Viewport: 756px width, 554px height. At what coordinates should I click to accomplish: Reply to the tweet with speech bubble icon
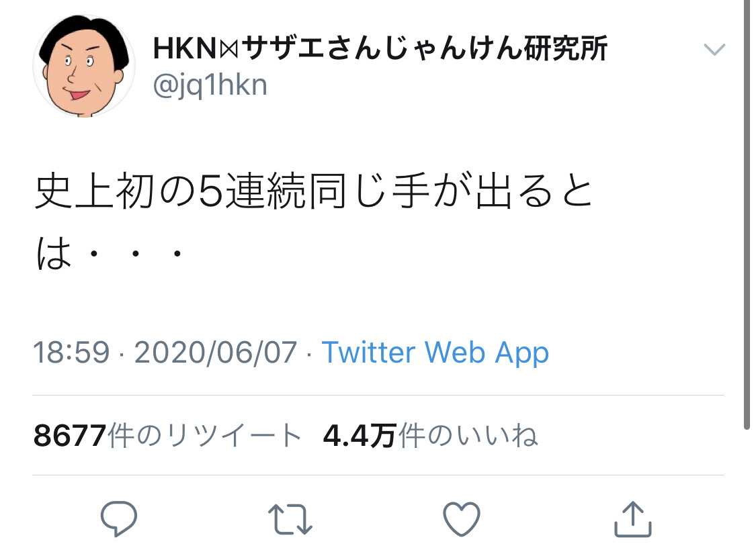tap(118, 519)
